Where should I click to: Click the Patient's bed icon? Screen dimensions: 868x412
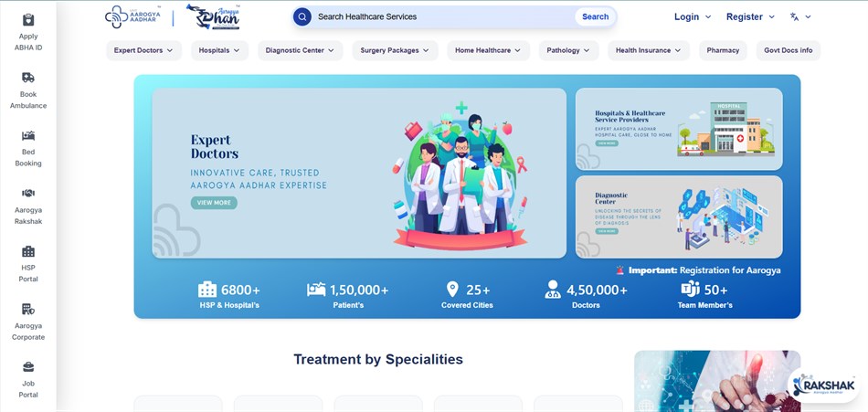click(316, 290)
